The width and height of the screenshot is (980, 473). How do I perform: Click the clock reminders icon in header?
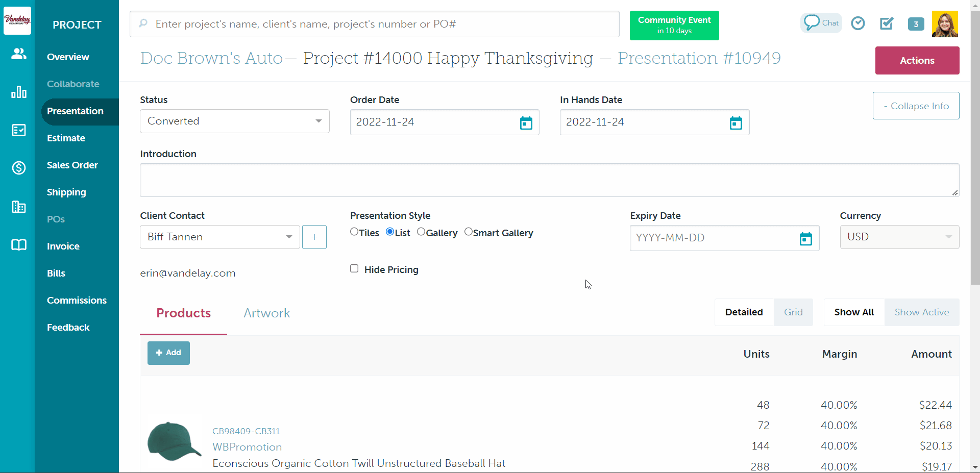pyautogui.click(x=858, y=23)
